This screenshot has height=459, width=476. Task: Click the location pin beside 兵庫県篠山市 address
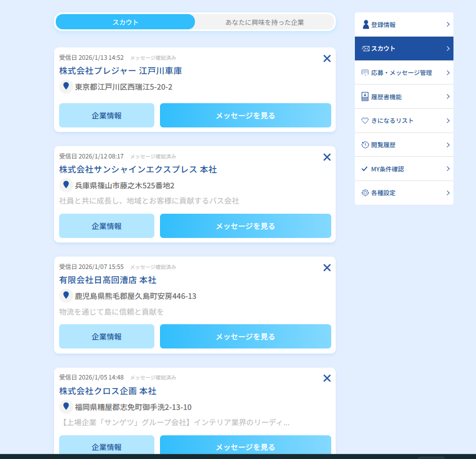tap(66, 185)
